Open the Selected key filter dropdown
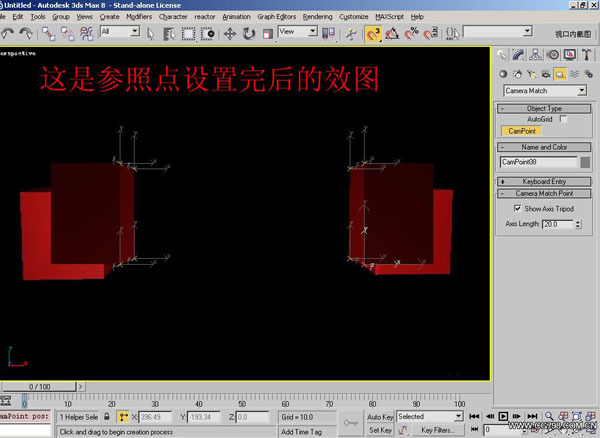The height and width of the screenshot is (438, 600). (x=430, y=417)
